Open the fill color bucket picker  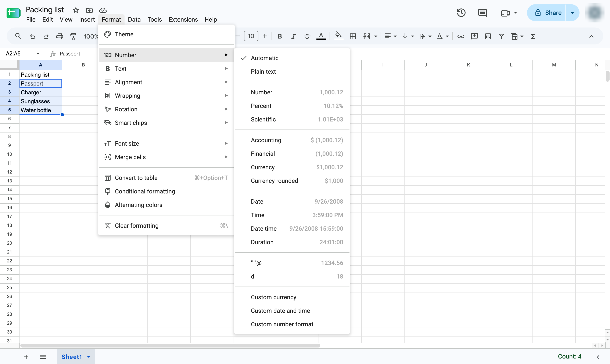pyautogui.click(x=338, y=36)
